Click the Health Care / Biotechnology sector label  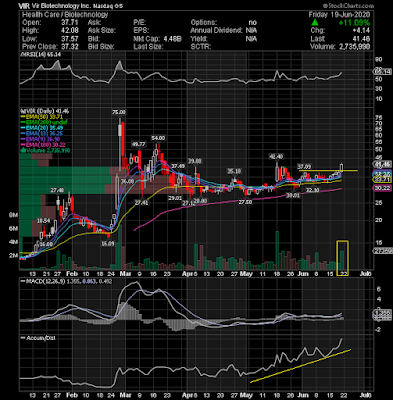(x=65, y=15)
